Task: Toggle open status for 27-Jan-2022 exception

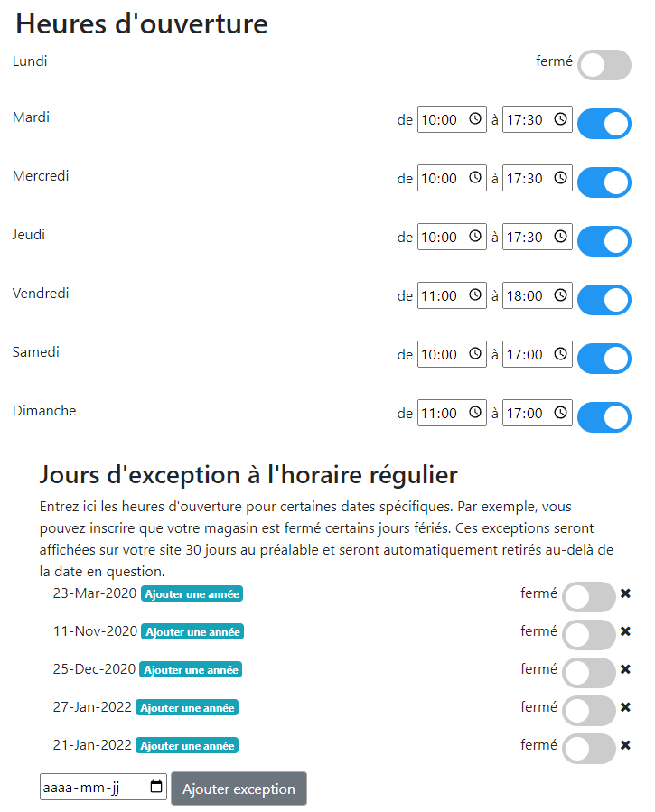Action: coord(589,711)
